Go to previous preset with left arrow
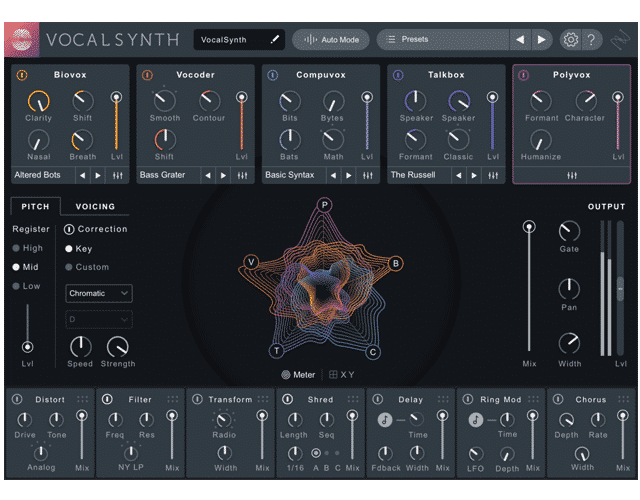640x500 pixels. click(x=520, y=40)
